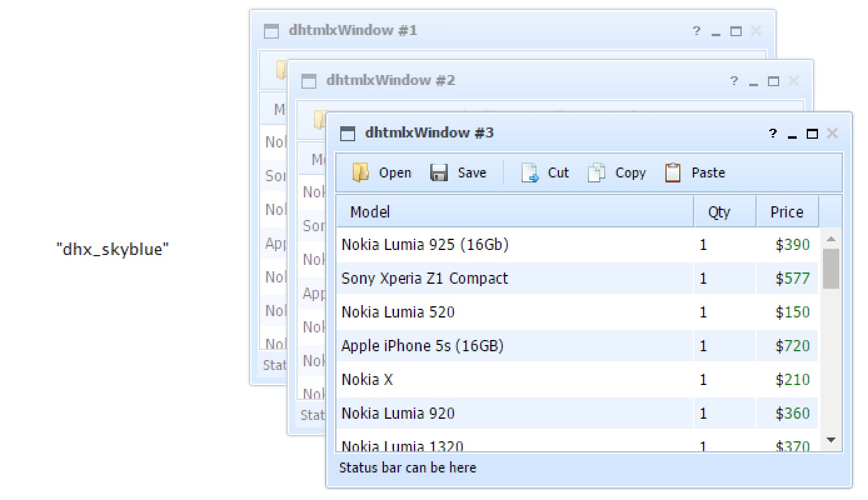Maximize dhtmlxWindow #3
The image size is (868, 500).
click(x=812, y=134)
